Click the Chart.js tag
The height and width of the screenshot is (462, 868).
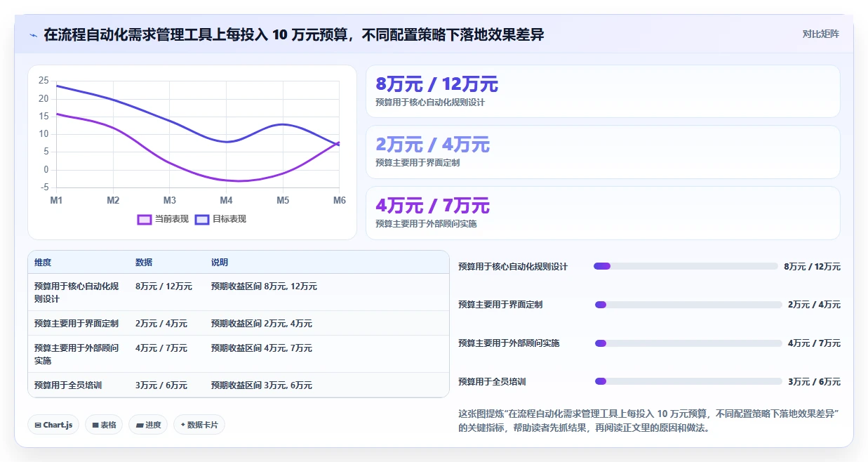53,425
